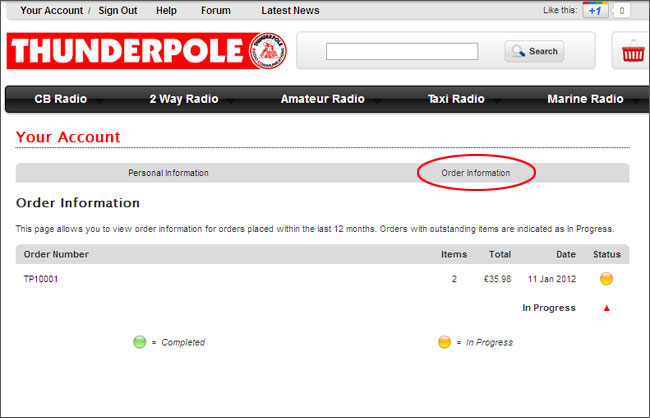Focus the search text field
Viewport: 650px width, 418px height.
click(x=402, y=51)
